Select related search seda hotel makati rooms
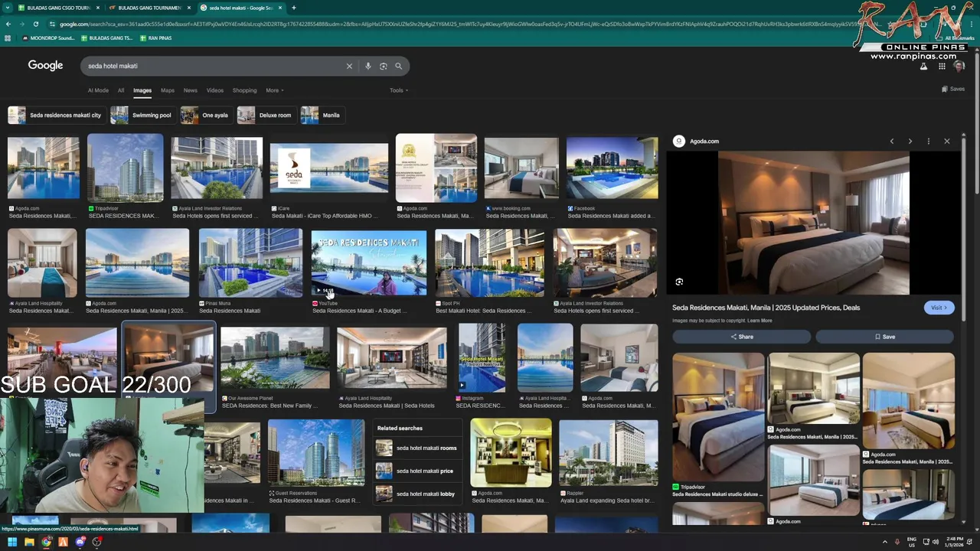Viewport: 980px width, 551px height. pyautogui.click(x=418, y=448)
